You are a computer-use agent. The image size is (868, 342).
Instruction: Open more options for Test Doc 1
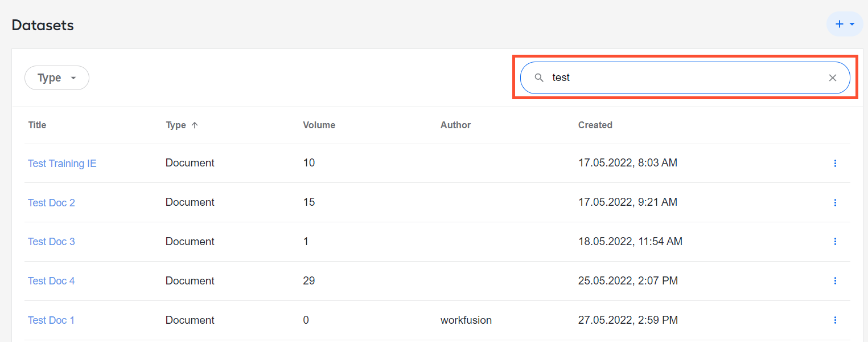click(835, 320)
